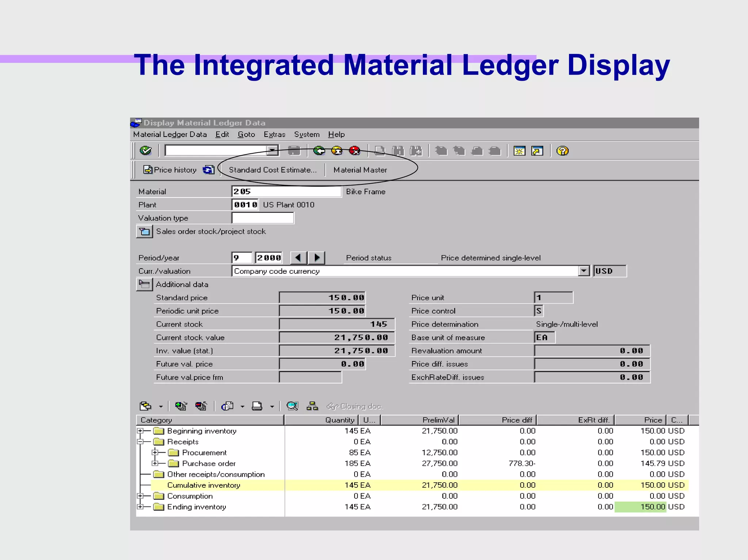Click the Valuation type input field
The width and height of the screenshot is (748, 560).
click(x=263, y=218)
